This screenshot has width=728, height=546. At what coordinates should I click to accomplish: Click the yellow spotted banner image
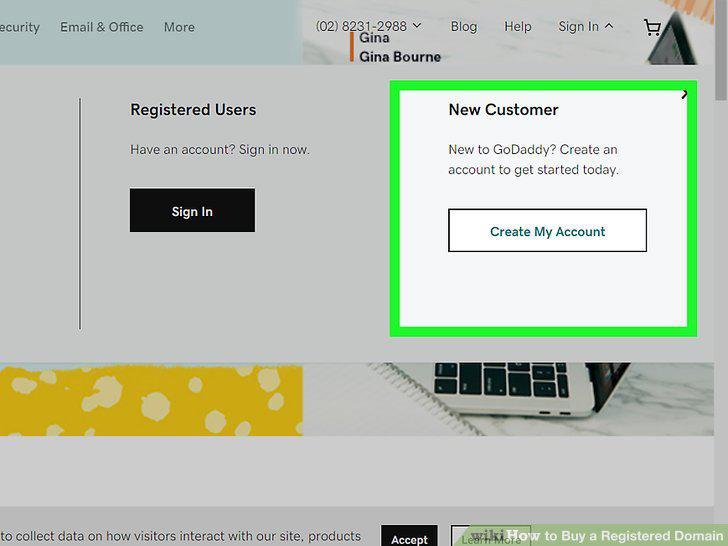coord(151,400)
